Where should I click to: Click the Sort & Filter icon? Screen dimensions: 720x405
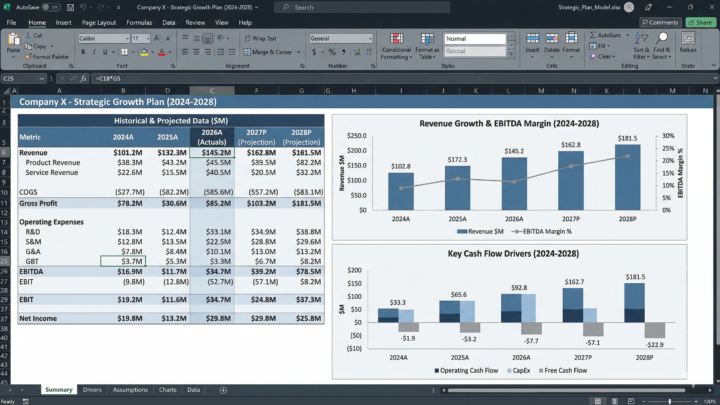(641, 39)
